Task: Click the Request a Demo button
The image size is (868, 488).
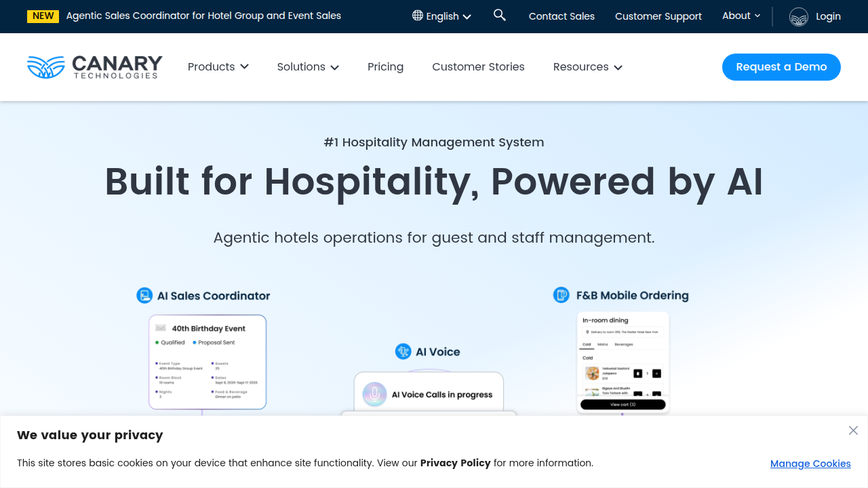Action: click(781, 67)
